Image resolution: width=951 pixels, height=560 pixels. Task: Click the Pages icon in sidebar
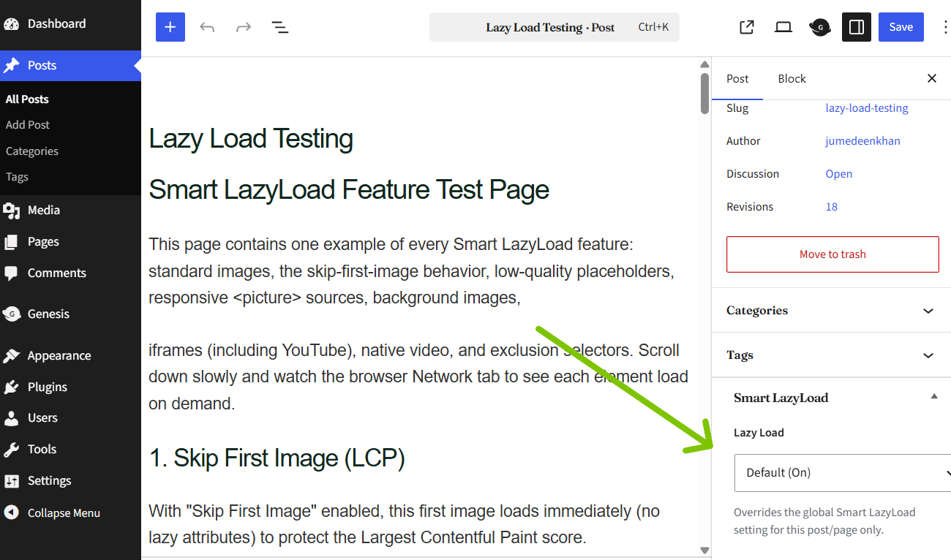(x=11, y=242)
